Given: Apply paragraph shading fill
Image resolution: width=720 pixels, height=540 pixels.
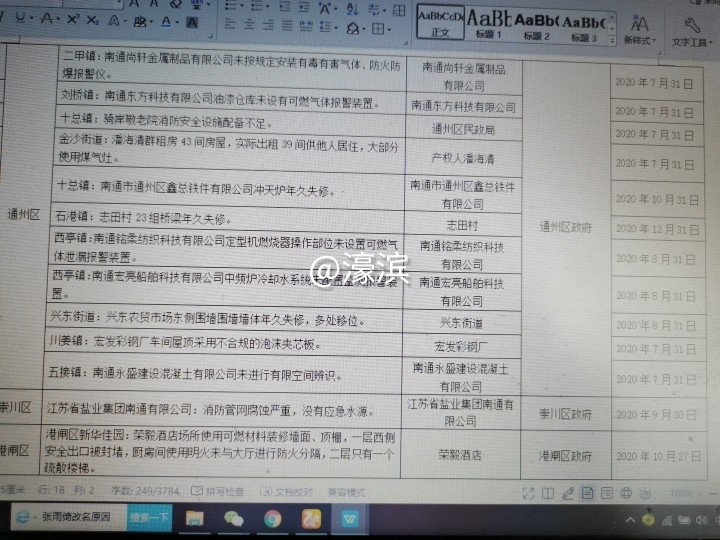Looking at the screenshot, I should point(352,28).
